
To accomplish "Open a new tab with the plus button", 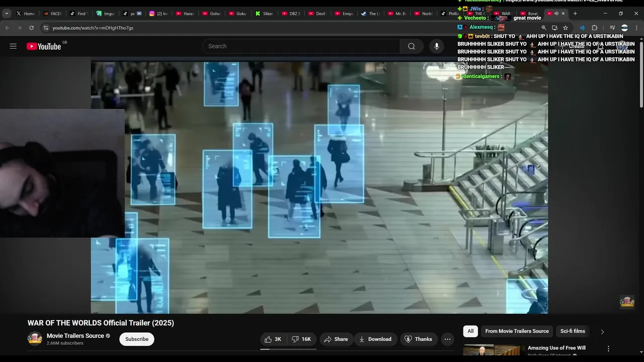I will 575,14.
